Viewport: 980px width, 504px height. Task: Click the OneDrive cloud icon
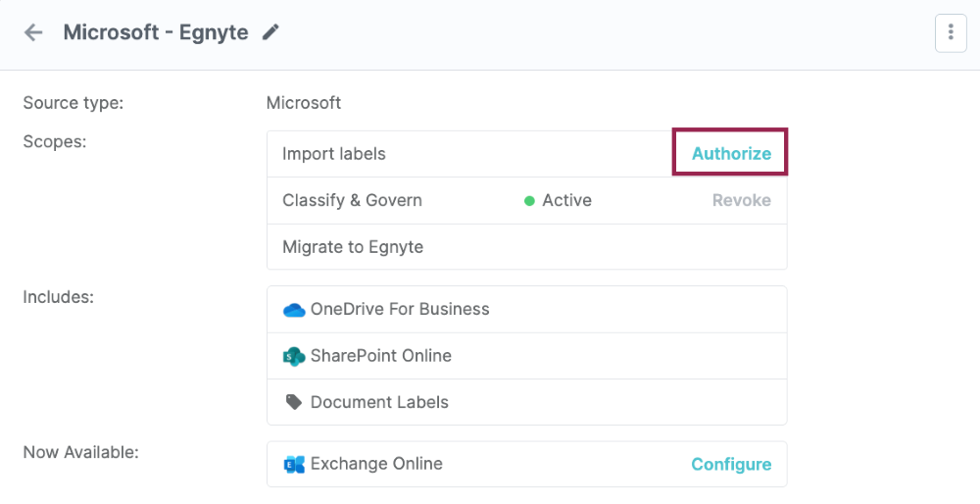pos(294,310)
